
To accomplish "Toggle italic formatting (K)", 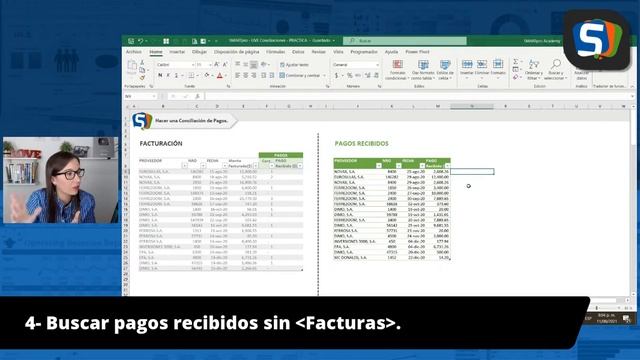I will click(x=168, y=76).
